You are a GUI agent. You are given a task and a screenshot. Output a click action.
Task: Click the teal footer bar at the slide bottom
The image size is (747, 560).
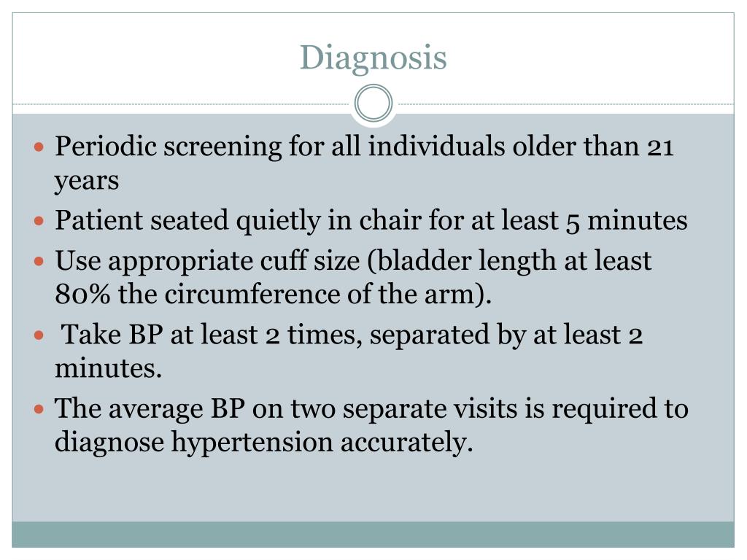click(373, 534)
